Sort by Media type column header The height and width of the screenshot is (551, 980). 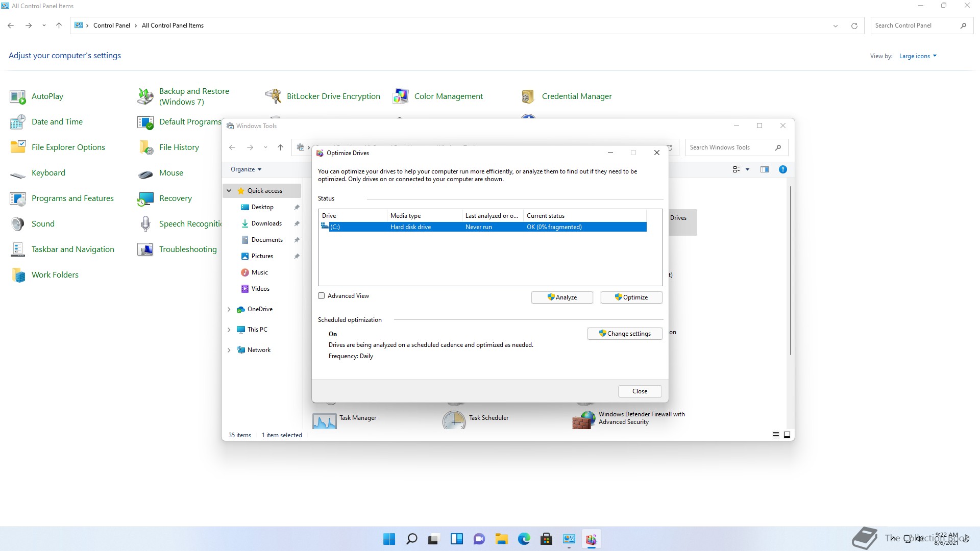click(424, 216)
